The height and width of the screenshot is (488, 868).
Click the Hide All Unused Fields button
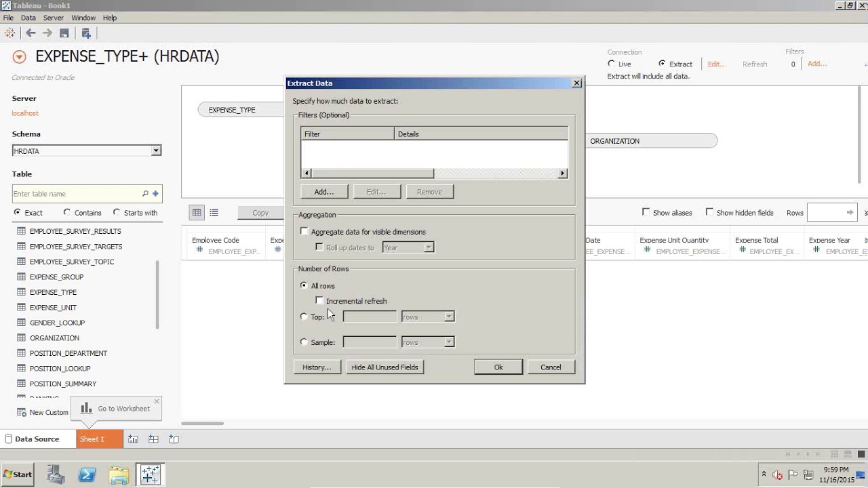(384, 367)
